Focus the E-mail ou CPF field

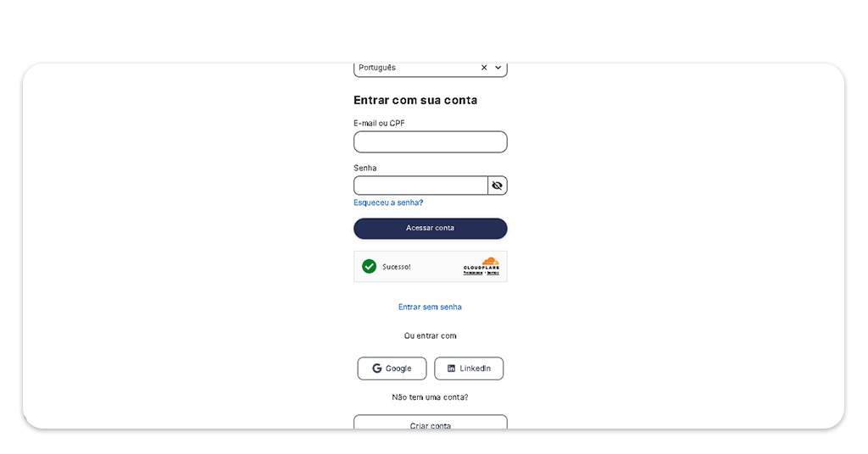(430, 142)
